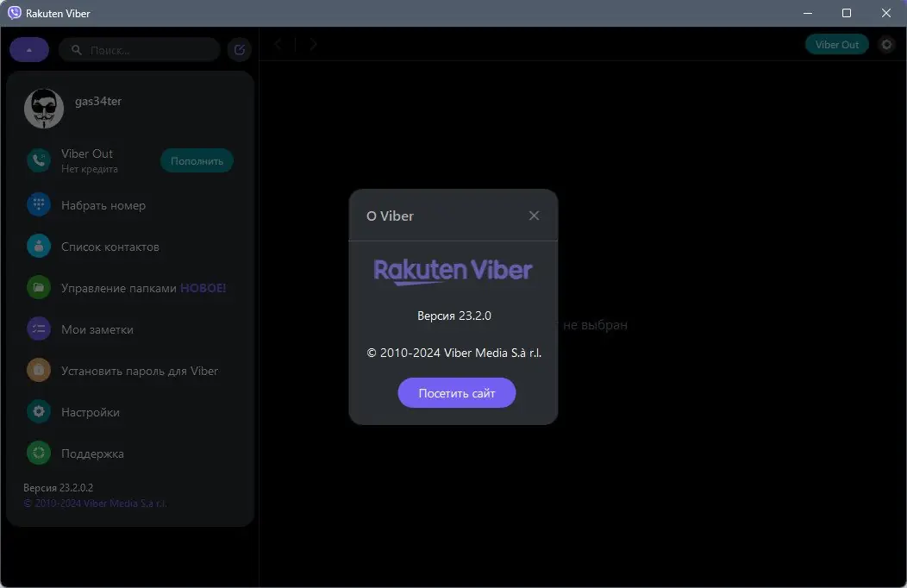Open settings gear in top right corner
The height and width of the screenshot is (588, 907).
click(x=886, y=45)
